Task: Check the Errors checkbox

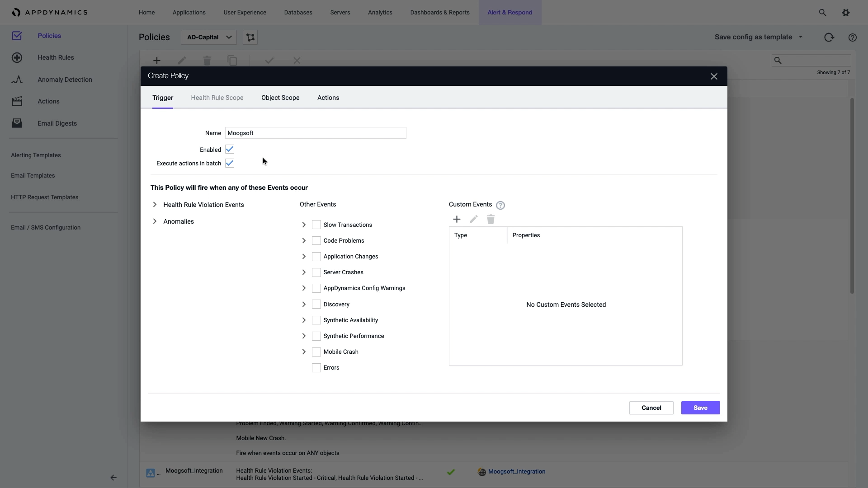Action: (x=316, y=368)
